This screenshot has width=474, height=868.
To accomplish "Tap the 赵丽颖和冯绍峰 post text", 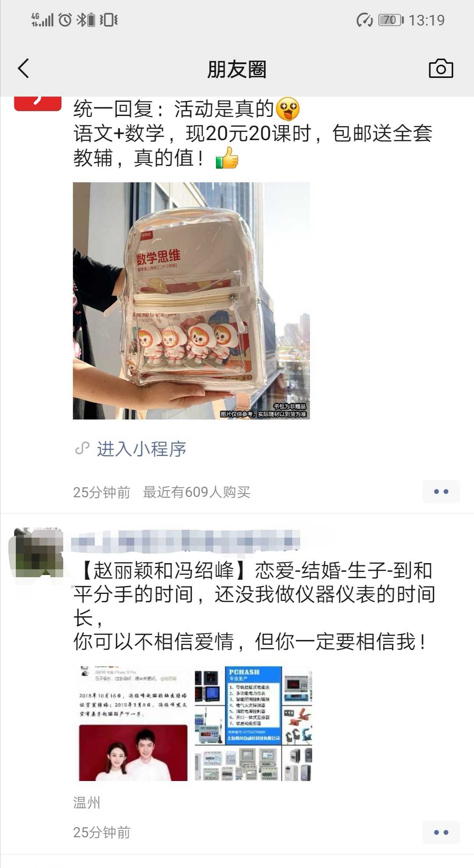I will (x=254, y=606).
